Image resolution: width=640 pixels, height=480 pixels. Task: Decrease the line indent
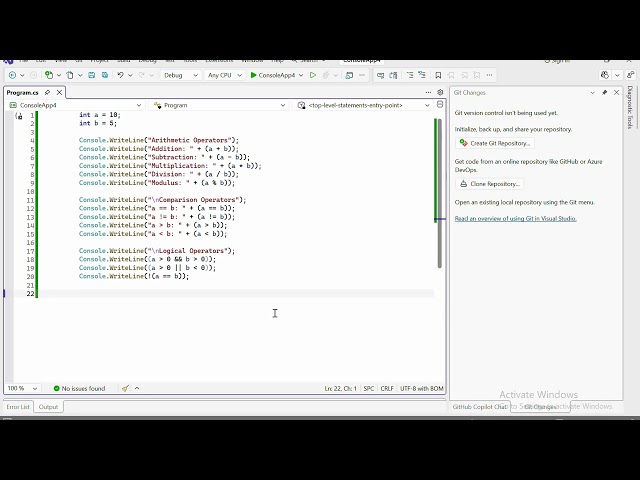point(410,75)
